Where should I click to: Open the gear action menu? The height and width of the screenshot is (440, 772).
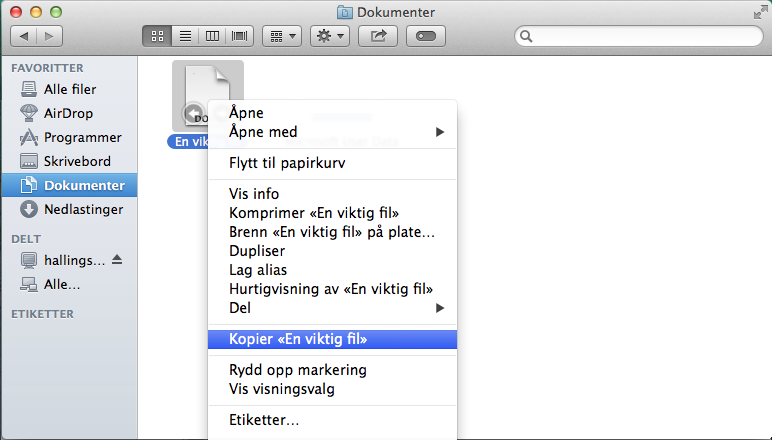[330, 36]
